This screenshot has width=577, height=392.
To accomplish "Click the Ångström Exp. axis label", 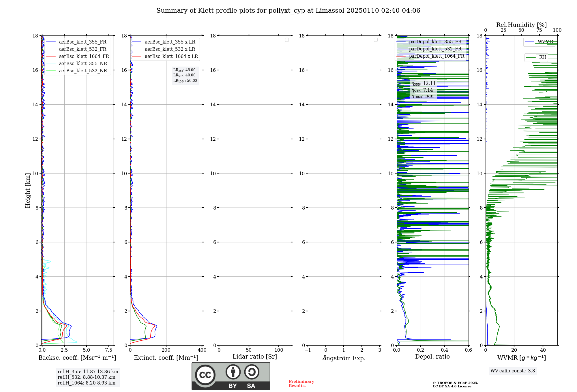I will (344, 358).
